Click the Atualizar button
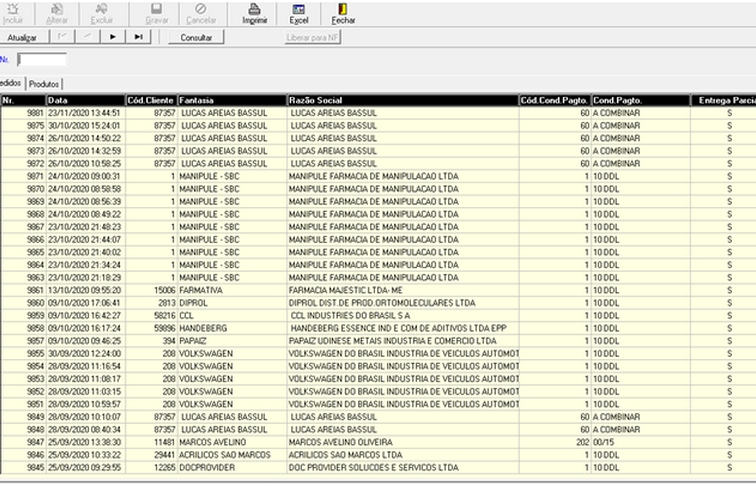The image size is (756, 486). [22, 37]
